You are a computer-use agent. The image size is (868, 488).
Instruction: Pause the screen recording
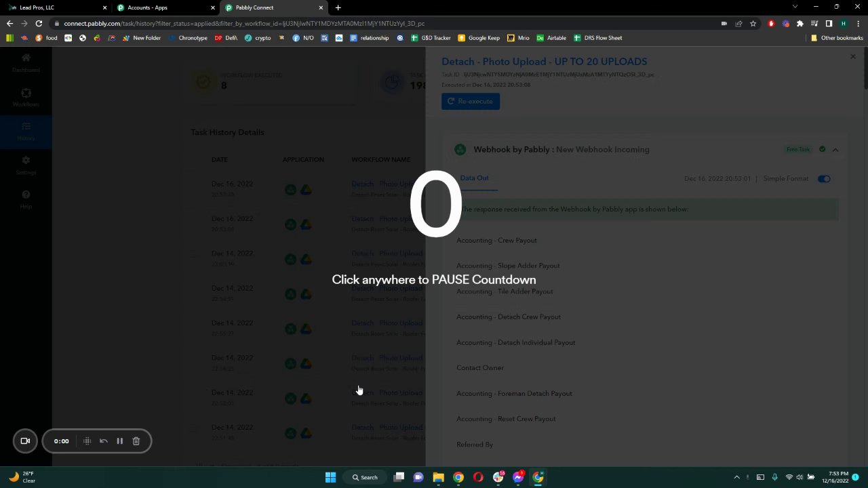[119, 441]
